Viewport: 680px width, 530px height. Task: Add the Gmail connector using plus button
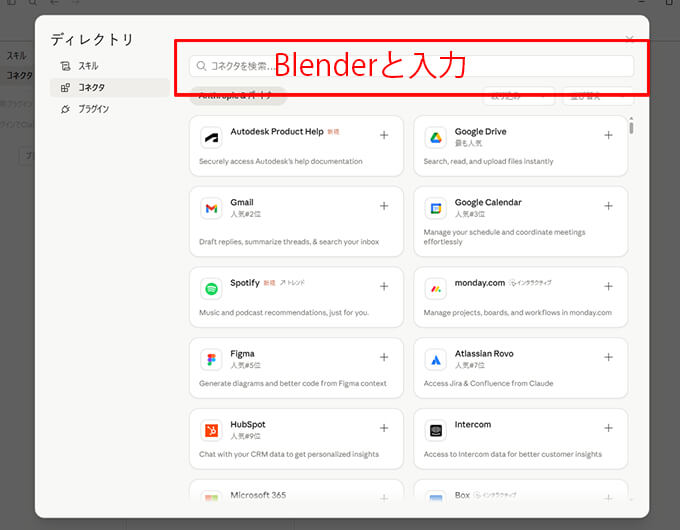pyautogui.click(x=384, y=206)
